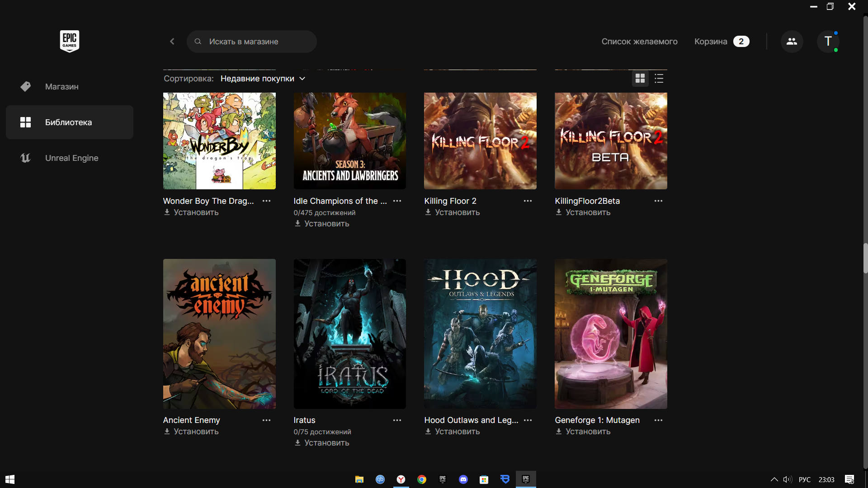Open KillingFloor2Beta cover art
The height and width of the screenshot is (488, 868).
(x=611, y=141)
